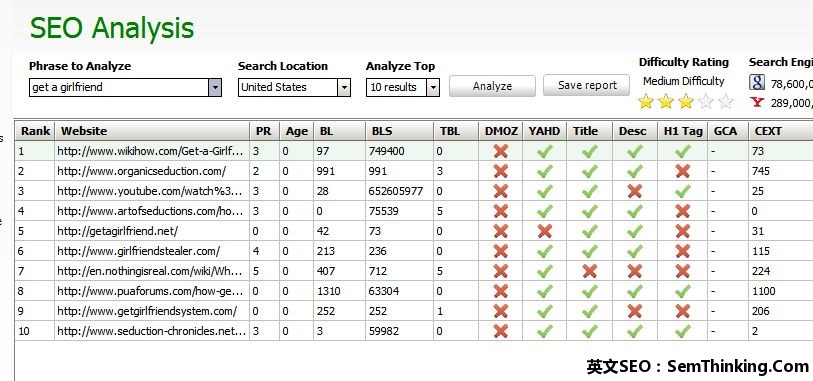Click the red DMOZ cross for wikihow row
Viewport: 813px width, 381px height.
(500, 151)
